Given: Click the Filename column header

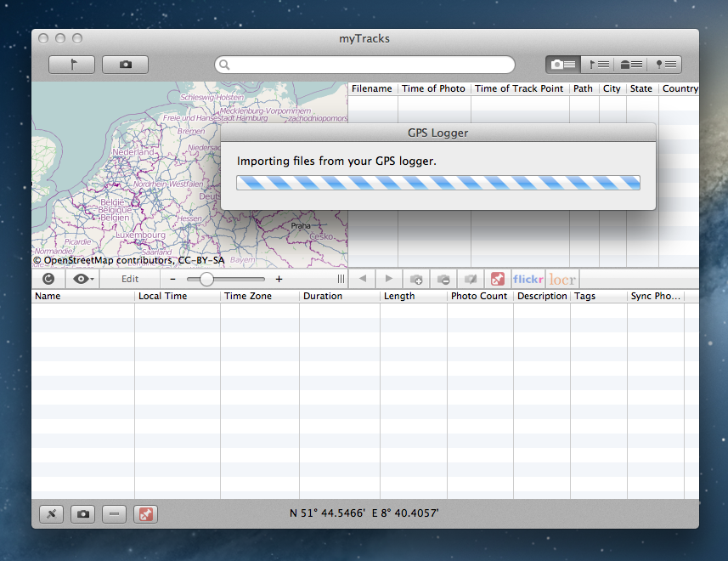Looking at the screenshot, I should (x=372, y=88).
